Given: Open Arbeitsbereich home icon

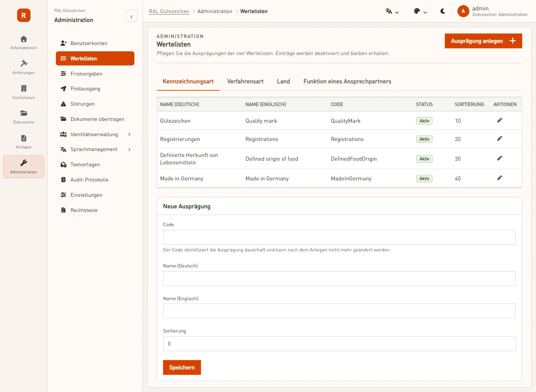Looking at the screenshot, I should [23, 39].
